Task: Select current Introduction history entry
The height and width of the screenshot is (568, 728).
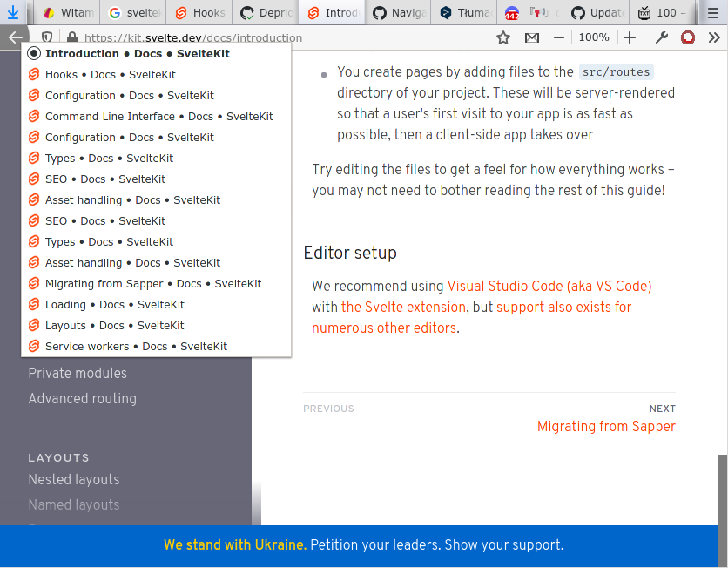Action: pos(156,54)
